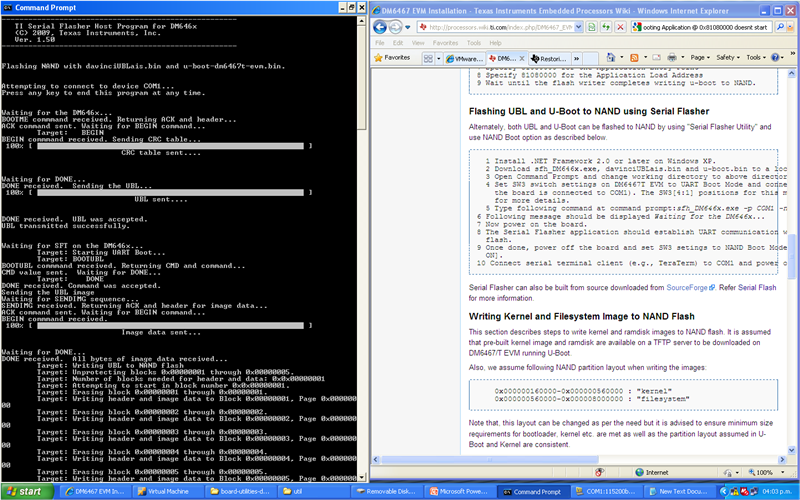Click the Home page icon
The height and width of the screenshot is (500, 800).
[x=611, y=57]
